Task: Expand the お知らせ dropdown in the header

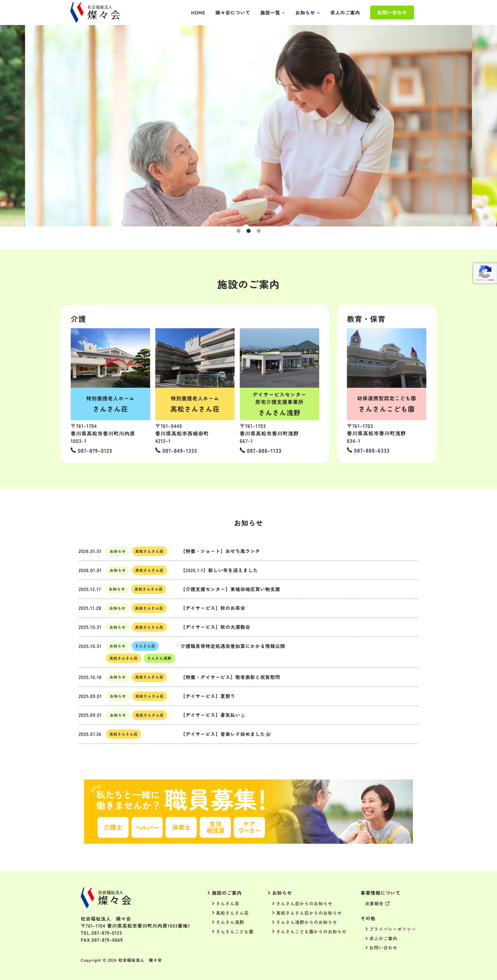Action: coord(307,13)
